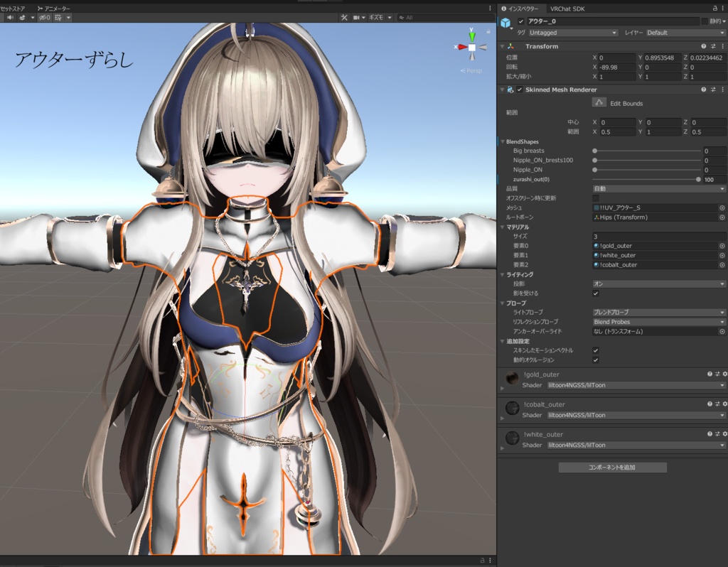Toggle scene grid visibility icon

point(58,18)
